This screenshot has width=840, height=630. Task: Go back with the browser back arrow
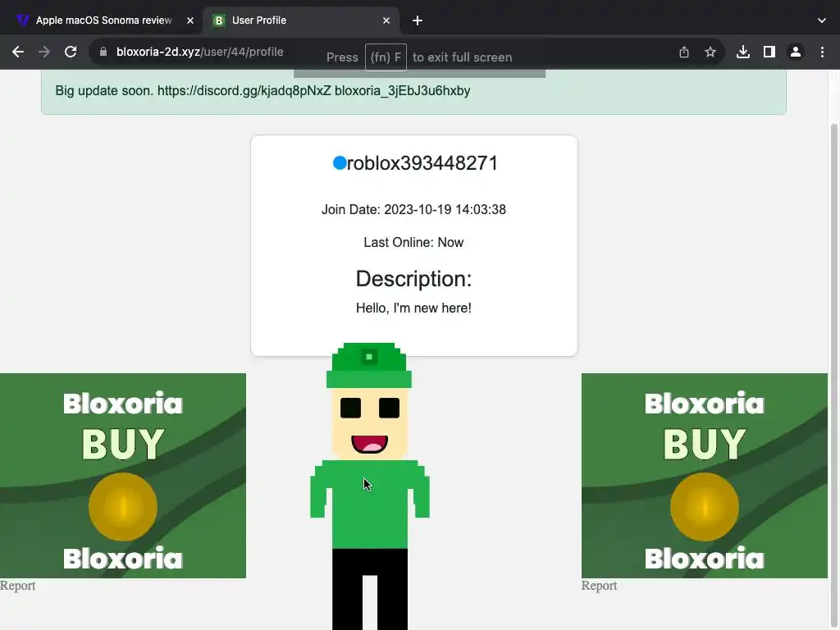18,52
